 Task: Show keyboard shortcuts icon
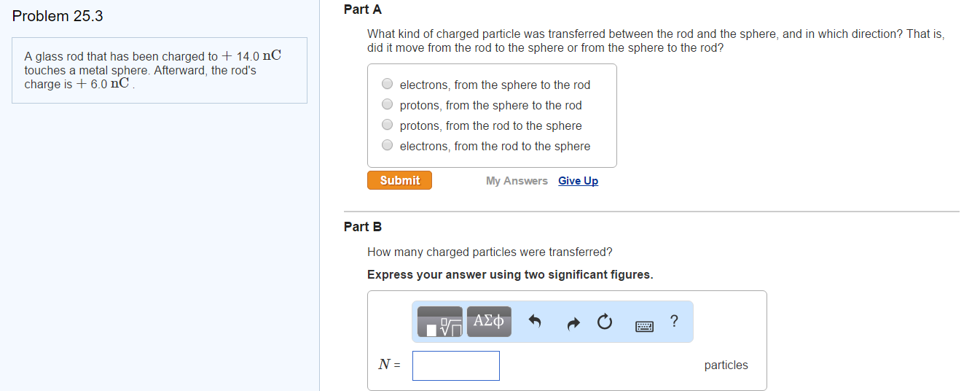pos(644,325)
